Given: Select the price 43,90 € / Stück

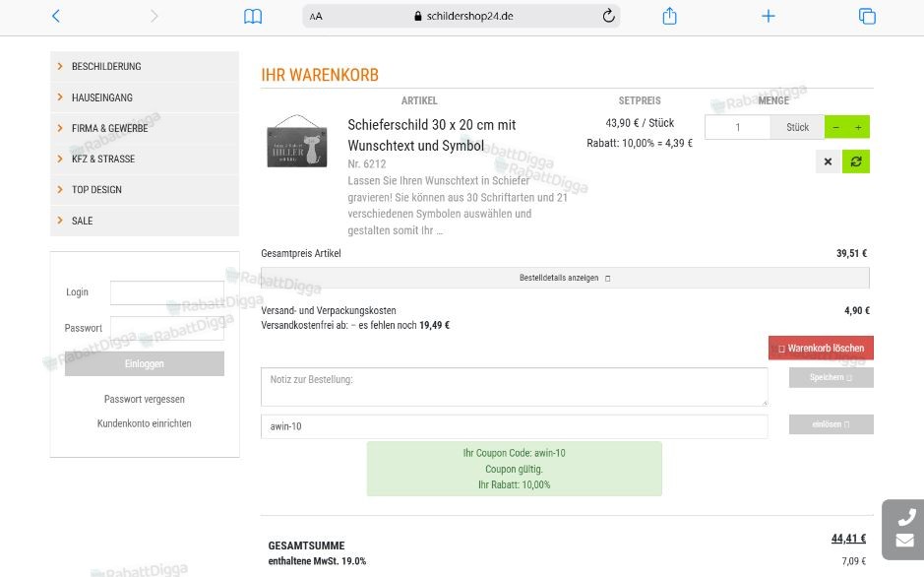Looking at the screenshot, I should click(640, 123).
